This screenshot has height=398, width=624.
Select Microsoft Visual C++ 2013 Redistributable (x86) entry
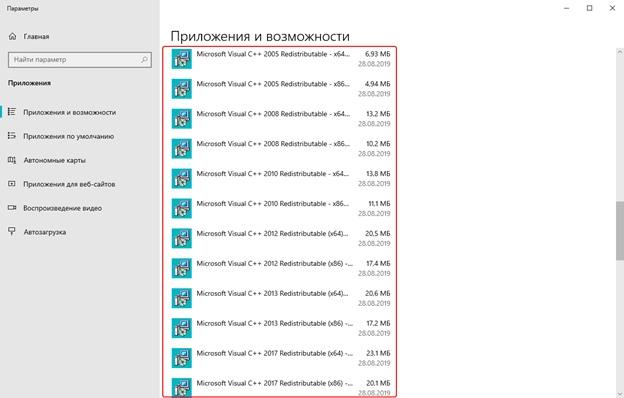280,328
